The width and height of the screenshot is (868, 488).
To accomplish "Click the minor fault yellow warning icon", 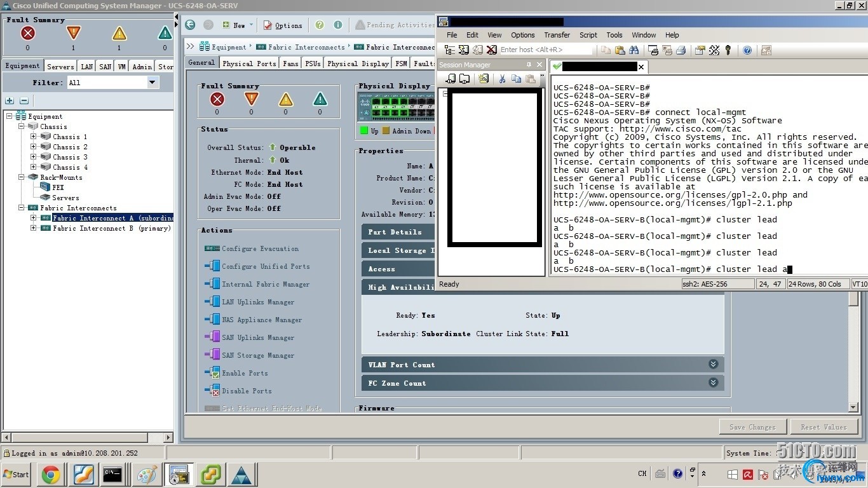I will (119, 34).
